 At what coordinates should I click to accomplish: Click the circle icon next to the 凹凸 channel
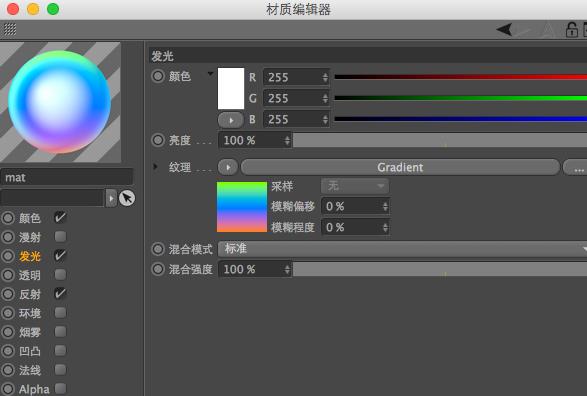tap(7, 351)
